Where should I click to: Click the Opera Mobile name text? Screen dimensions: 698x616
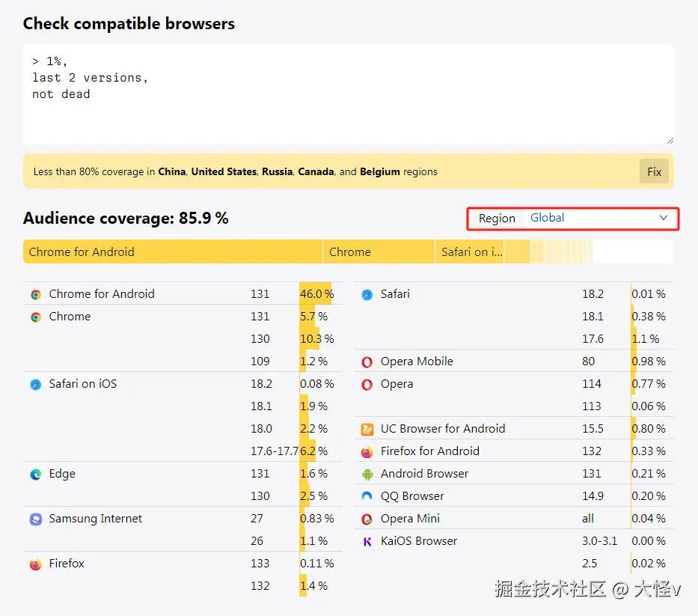(417, 362)
